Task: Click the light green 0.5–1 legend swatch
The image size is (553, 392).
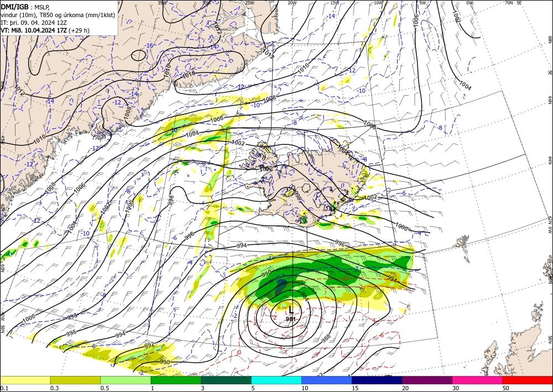Action: (x=126, y=380)
